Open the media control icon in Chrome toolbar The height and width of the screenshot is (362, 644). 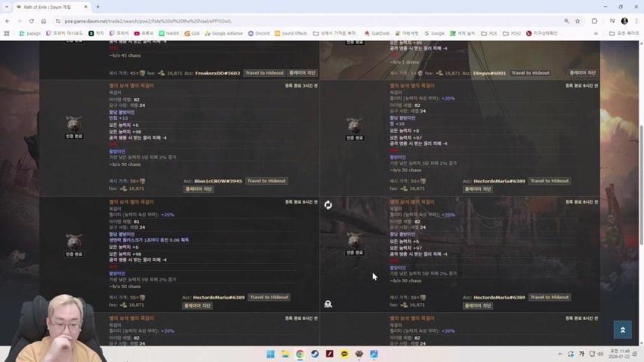pos(612,21)
